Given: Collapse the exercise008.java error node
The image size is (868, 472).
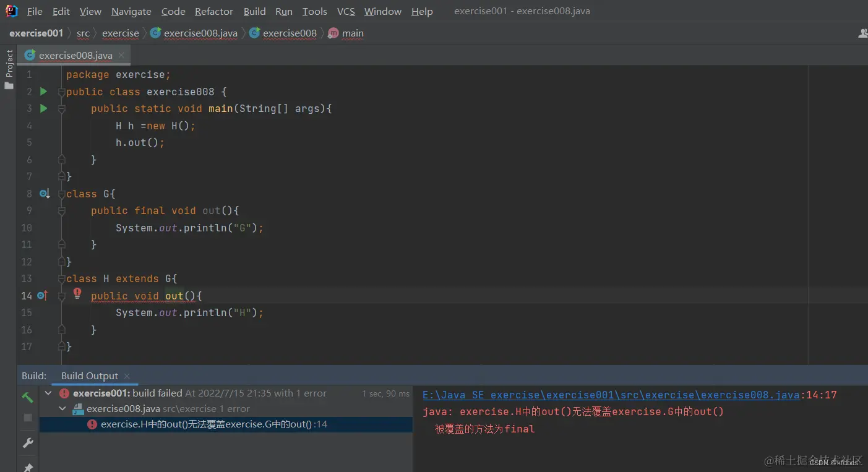Looking at the screenshot, I should click(x=62, y=409).
